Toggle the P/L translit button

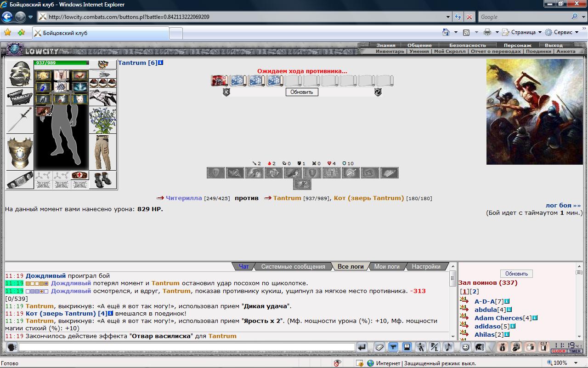435,347
